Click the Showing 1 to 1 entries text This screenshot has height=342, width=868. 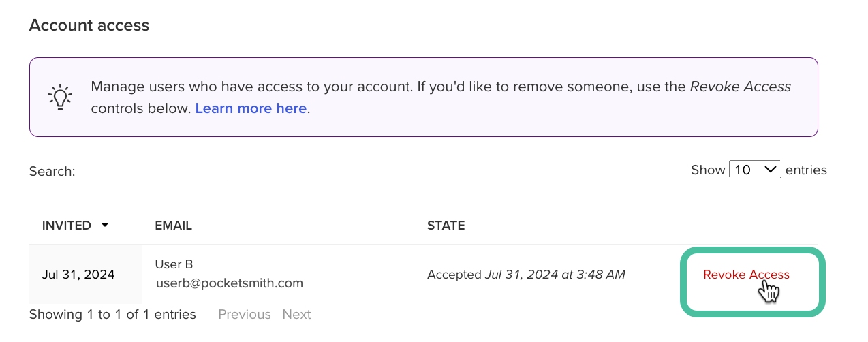[112, 314]
